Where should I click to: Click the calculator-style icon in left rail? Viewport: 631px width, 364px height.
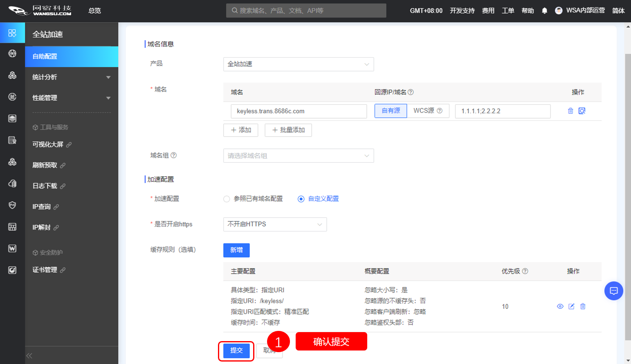(x=12, y=227)
